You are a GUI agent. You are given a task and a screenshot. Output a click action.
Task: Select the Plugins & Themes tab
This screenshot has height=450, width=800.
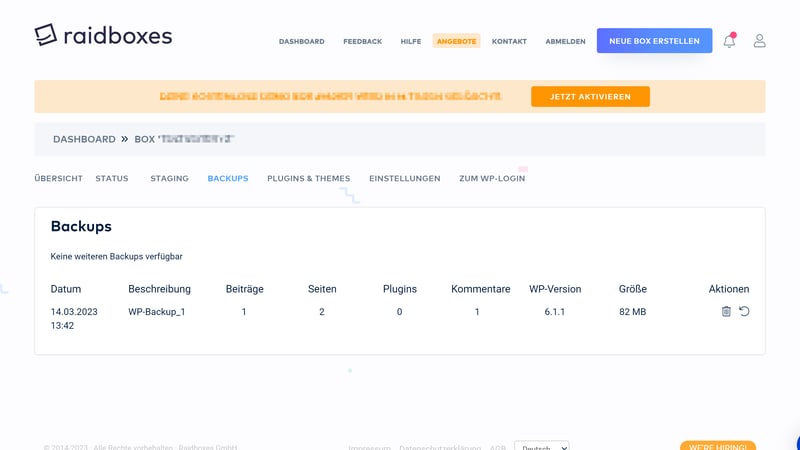pos(308,178)
